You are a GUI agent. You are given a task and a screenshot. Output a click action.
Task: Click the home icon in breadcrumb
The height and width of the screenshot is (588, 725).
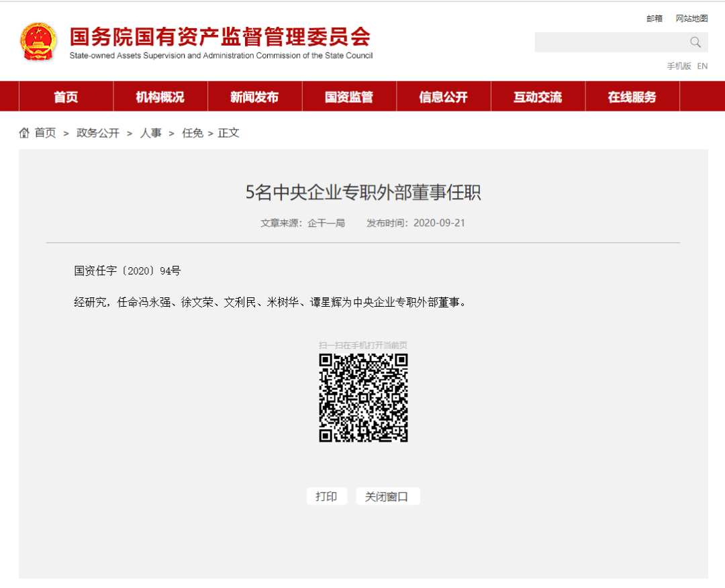[x=24, y=133]
